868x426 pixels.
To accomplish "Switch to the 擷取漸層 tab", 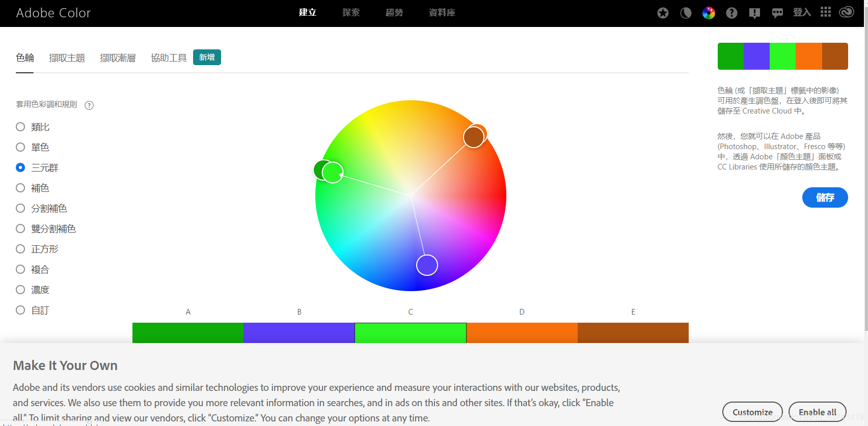I will 118,58.
